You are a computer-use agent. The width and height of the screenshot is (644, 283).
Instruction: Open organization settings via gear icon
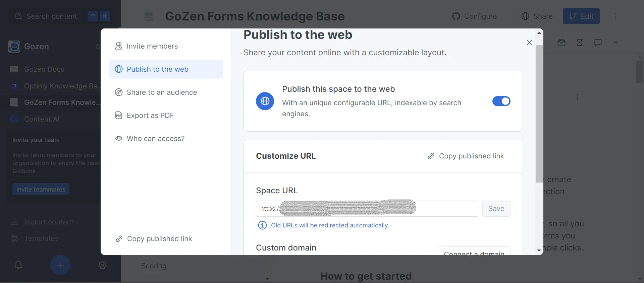pos(102,265)
